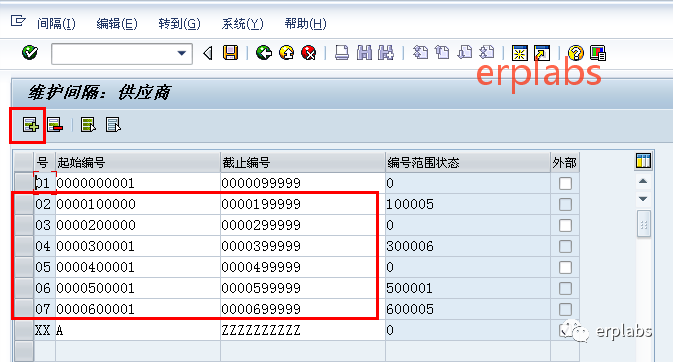673x362 pixels.
Task: Jump to last page icon
Action: point(487,53)
